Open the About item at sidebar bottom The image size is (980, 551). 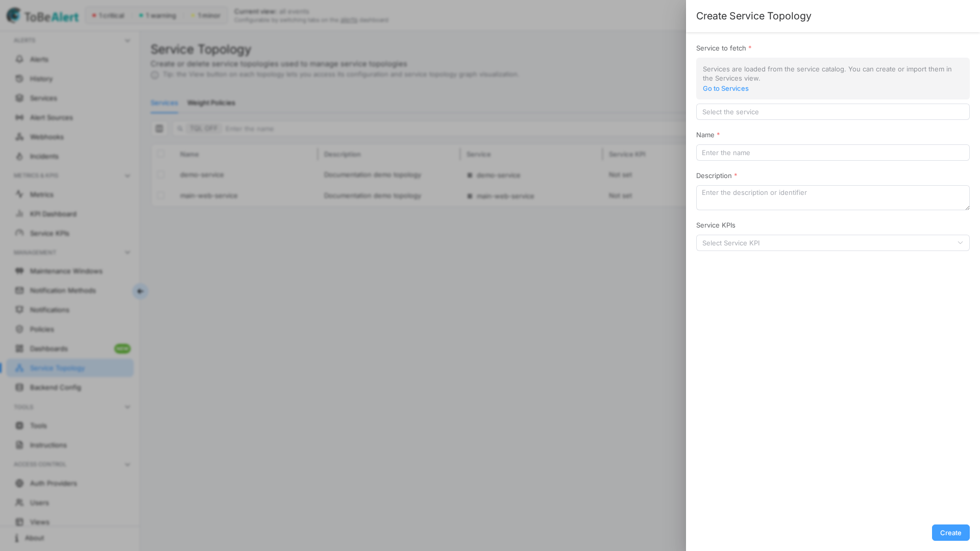point(30,538)
